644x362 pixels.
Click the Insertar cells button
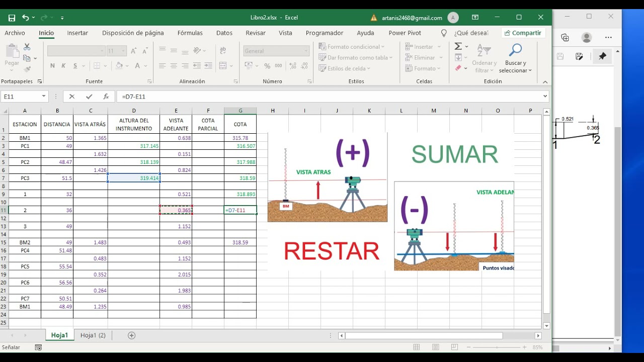click(423, 47)
